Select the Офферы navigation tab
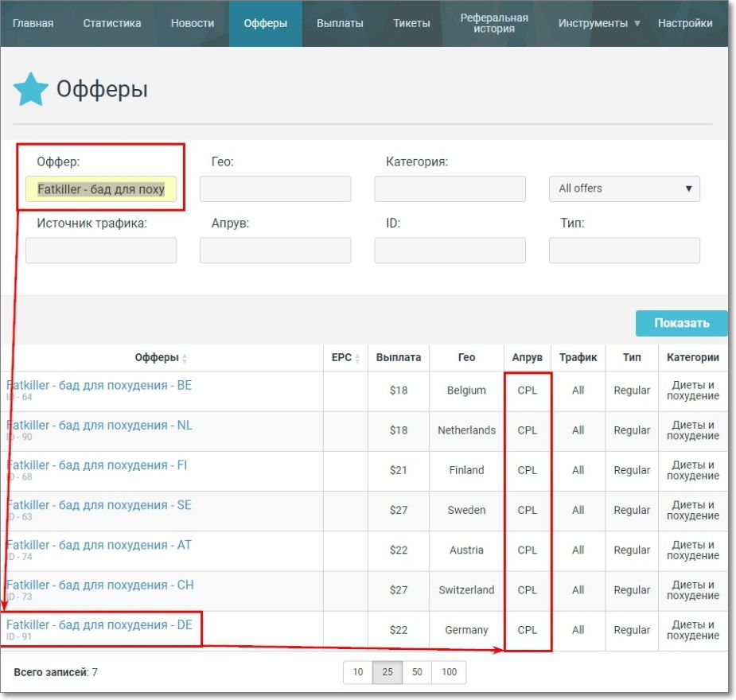This screenshot has width=736, height=700. tap(265, 23)
